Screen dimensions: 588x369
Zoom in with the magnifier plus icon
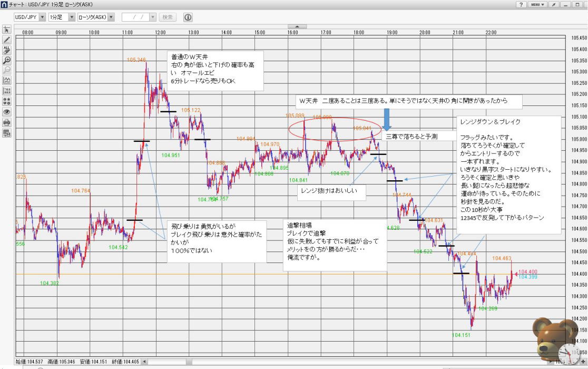pos(7,60)
